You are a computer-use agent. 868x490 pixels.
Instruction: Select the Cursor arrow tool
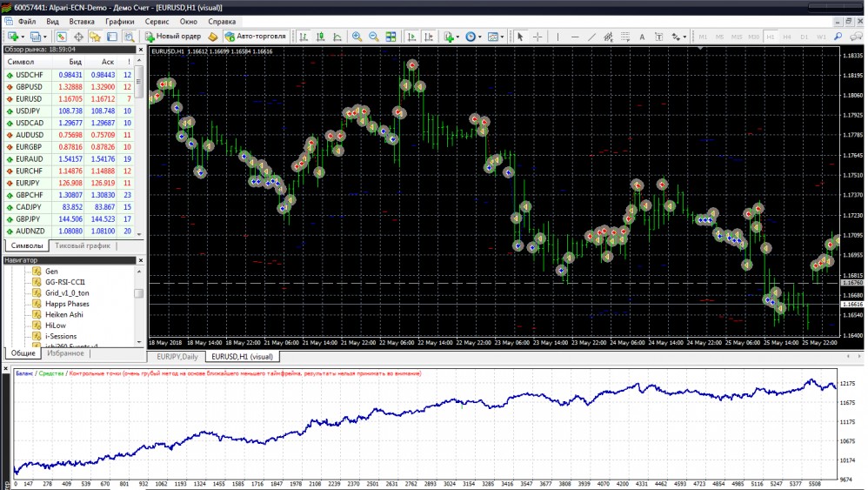click(520, 37)
